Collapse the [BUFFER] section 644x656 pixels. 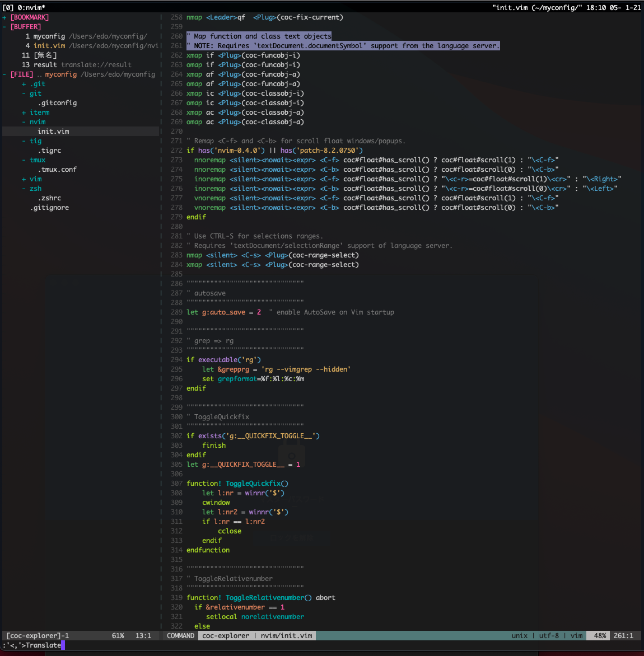[4, 27]
